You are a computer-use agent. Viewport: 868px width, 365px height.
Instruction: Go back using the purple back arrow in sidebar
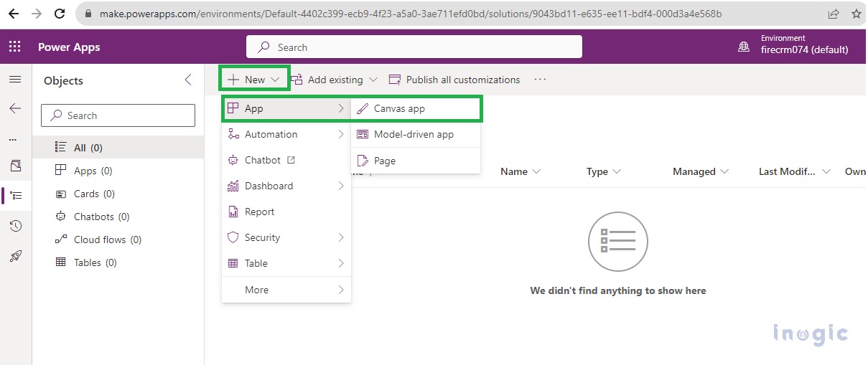click(x=15, y=108)
